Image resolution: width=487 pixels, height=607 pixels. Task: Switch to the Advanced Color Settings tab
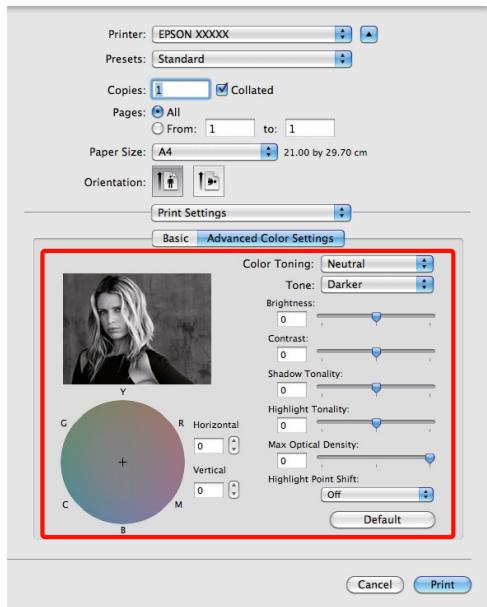[x=271, y=238]
